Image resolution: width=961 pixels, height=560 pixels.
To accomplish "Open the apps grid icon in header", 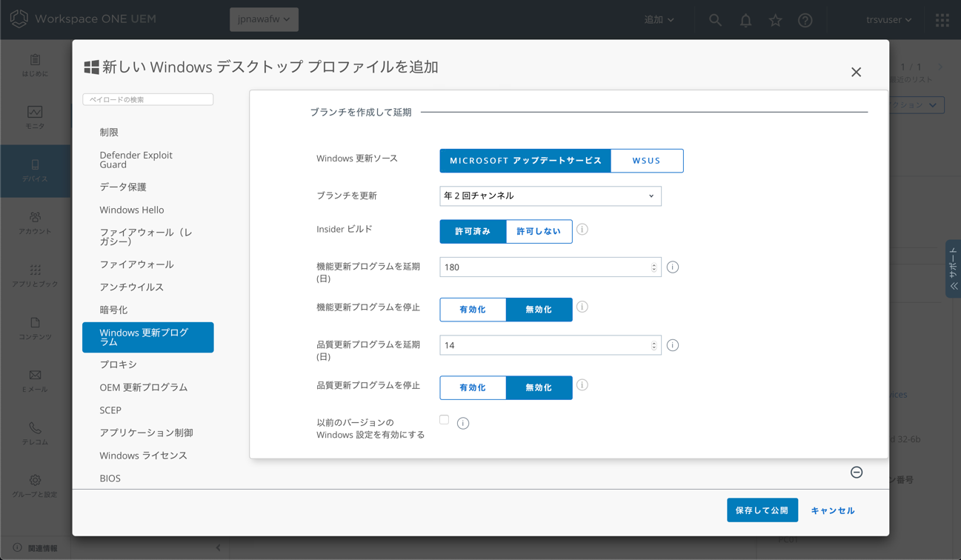I will coord(942,20).
